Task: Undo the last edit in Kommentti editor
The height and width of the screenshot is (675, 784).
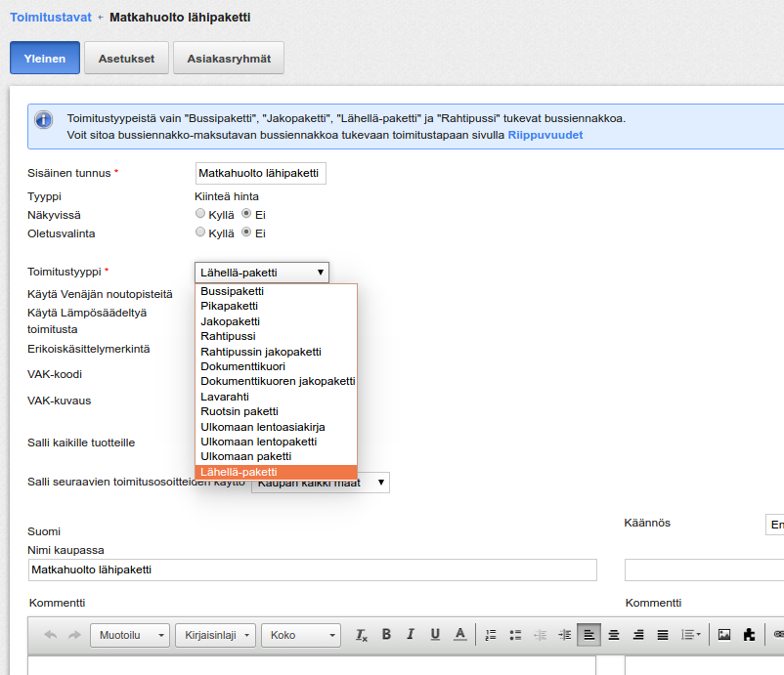Action: 51,635
